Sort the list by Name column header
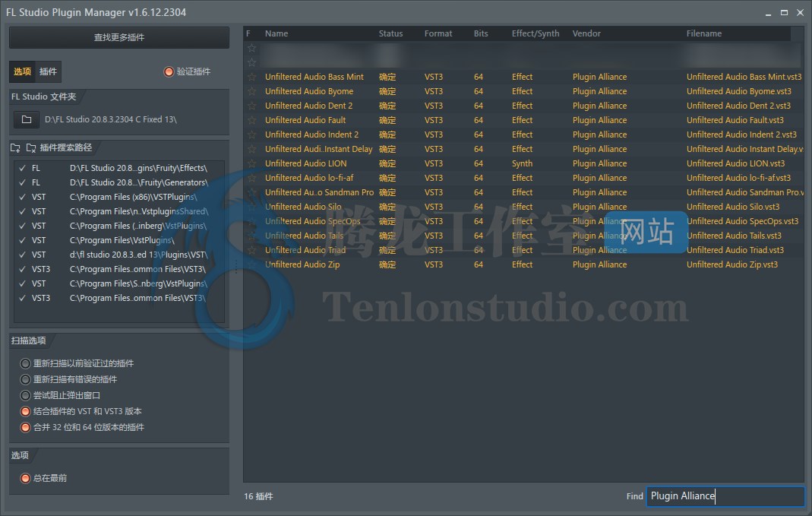 [x=276, y=33]
